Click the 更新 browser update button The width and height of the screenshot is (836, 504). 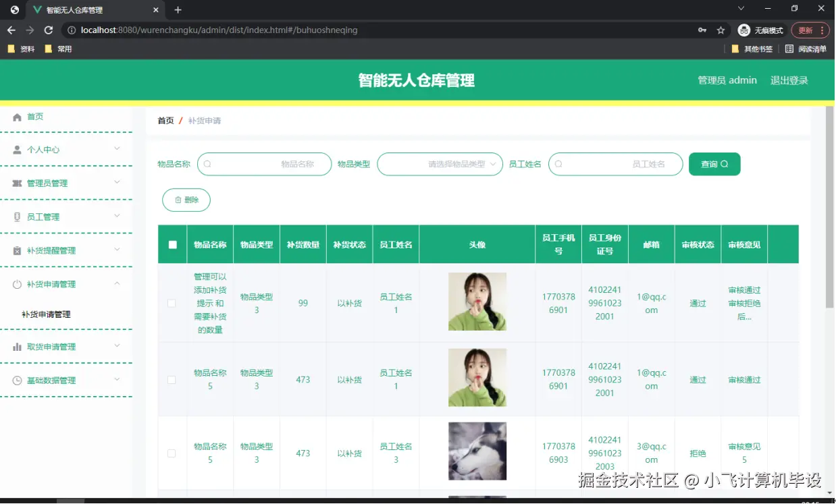coord(810,30)
